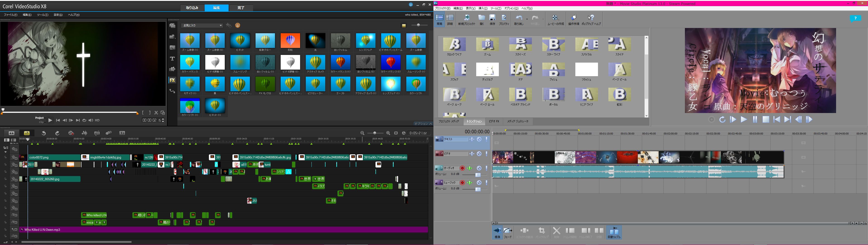Open Show Me How (操作手順) icon
Viewport: 868px width, 245px height.
(x=574, y=19)
